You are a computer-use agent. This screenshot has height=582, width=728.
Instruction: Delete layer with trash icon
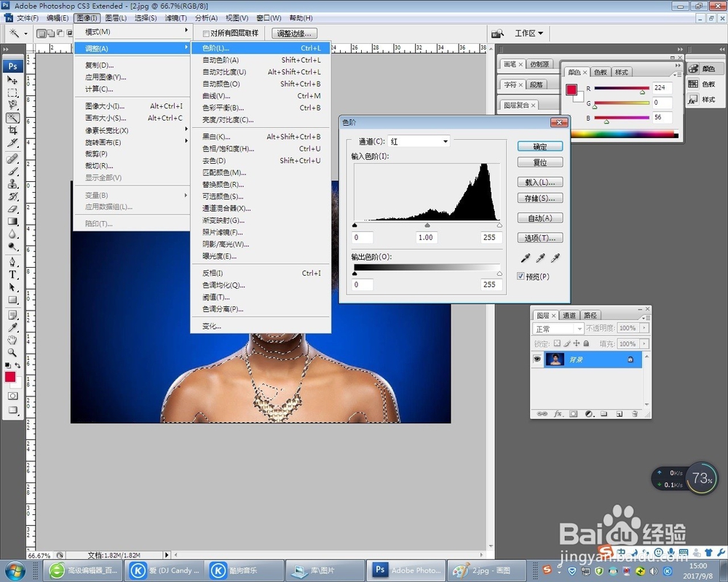point(635,413)
